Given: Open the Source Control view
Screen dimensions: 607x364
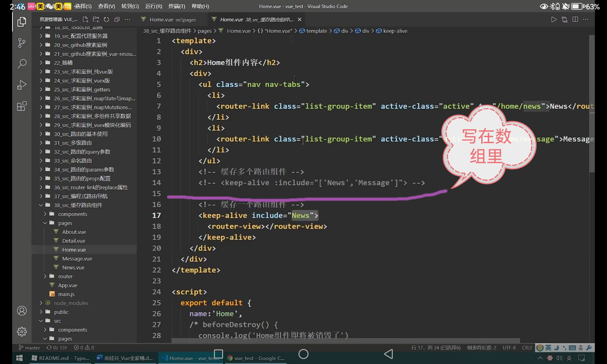Looking at the screenshot, I should (x=22, y=43).
